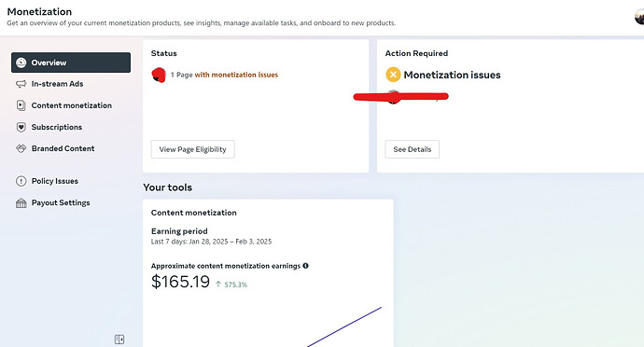
Task: Click the Payout Settings bank icon
Action: (21, 202)
